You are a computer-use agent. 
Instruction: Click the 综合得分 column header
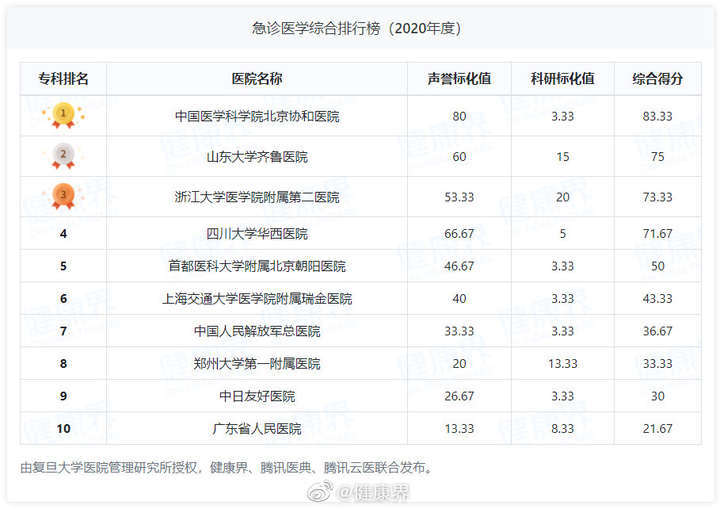tap(658, 79)
